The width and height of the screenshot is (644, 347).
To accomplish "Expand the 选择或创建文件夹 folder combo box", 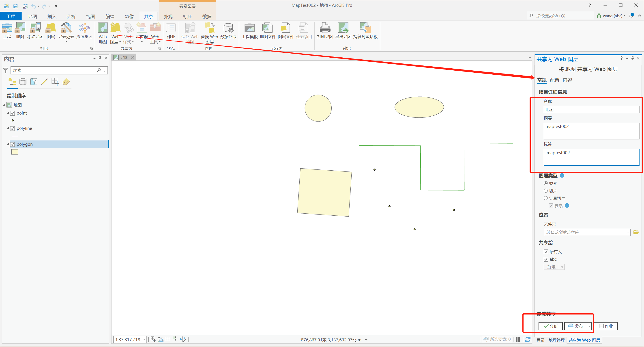I will click(x=628, y=232).
